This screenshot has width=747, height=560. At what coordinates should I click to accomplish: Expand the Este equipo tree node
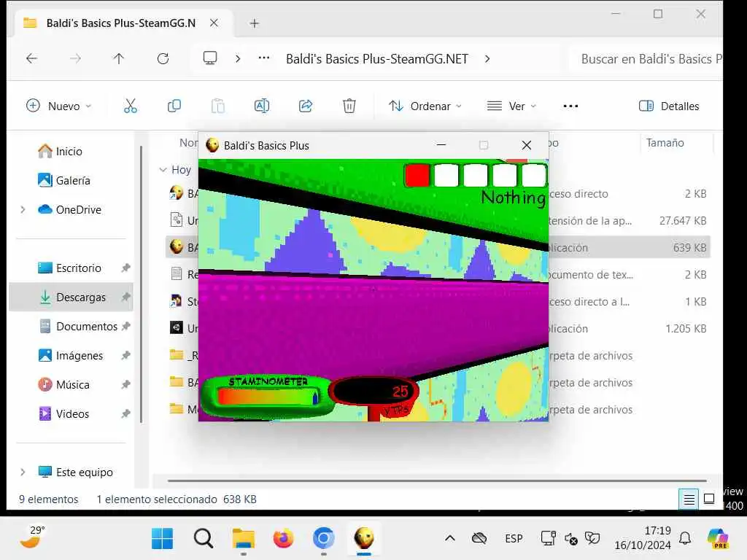pos(23,472)
